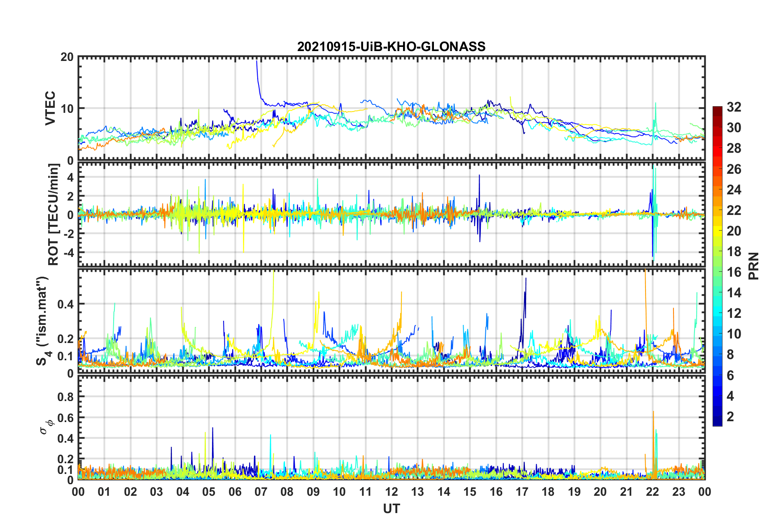Viewport: 783px width, 532px height.
Task: Click colorbar tick label 8
Action: pos(730,355)
